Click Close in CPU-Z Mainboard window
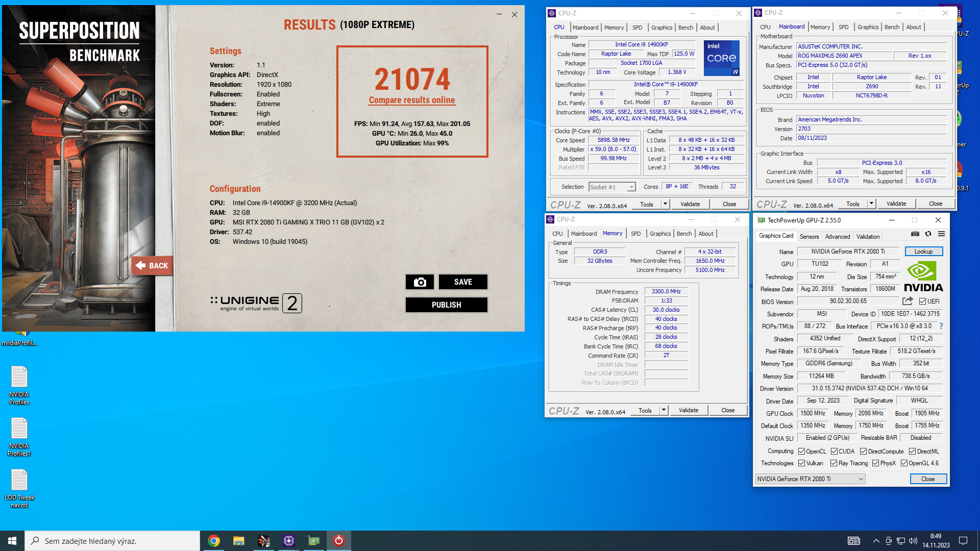980x551 pixels. [x=936, y=204]
